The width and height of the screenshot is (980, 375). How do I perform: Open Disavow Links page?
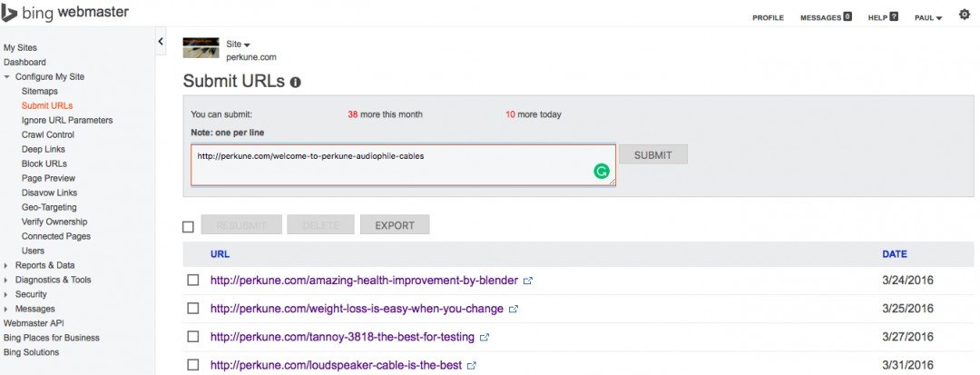(49, 192)
